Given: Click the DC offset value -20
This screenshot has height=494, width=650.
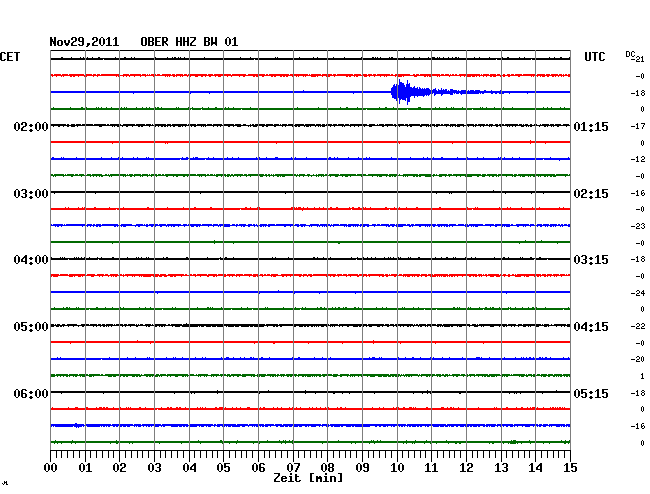Looking at the screenshot, I should pos(638,359).
